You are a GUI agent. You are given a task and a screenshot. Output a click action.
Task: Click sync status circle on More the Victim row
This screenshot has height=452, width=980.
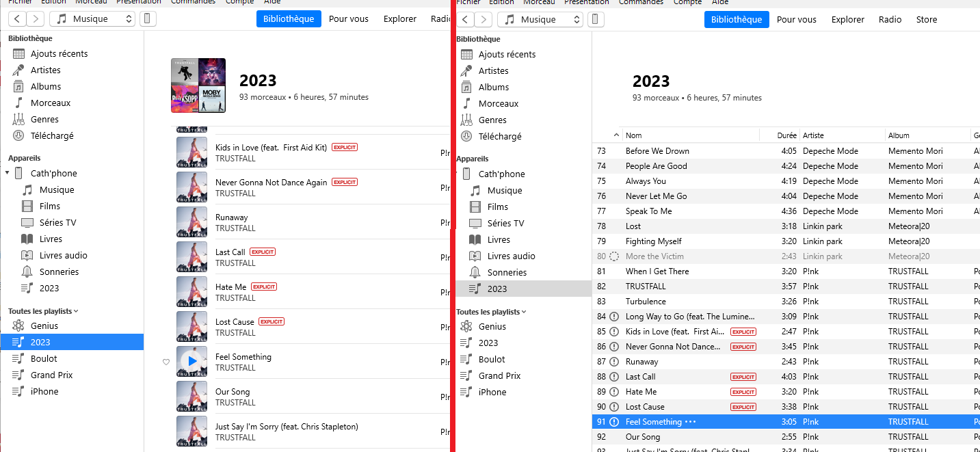(x=614, y=256)
